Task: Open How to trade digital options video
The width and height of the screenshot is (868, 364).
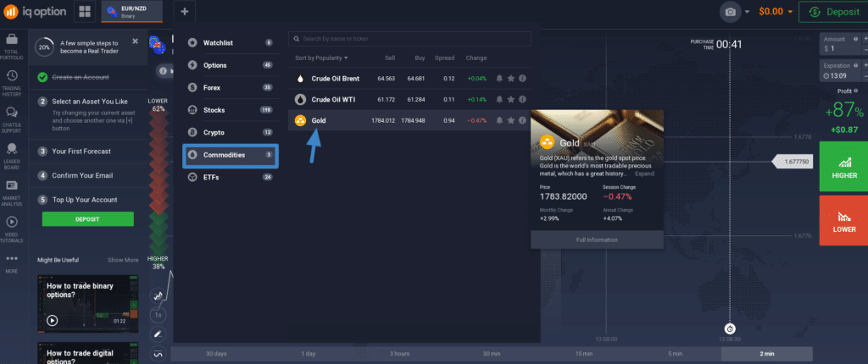Action: (88, 353)
